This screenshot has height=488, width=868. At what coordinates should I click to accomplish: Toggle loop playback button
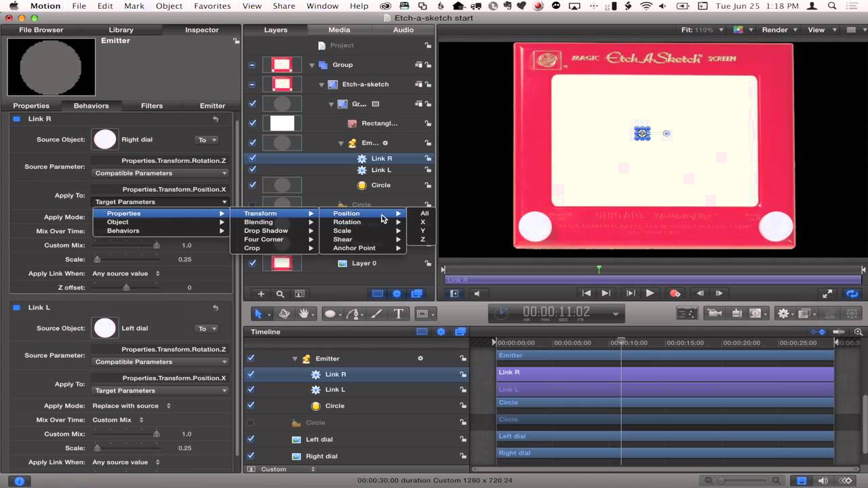click(851, 293)
